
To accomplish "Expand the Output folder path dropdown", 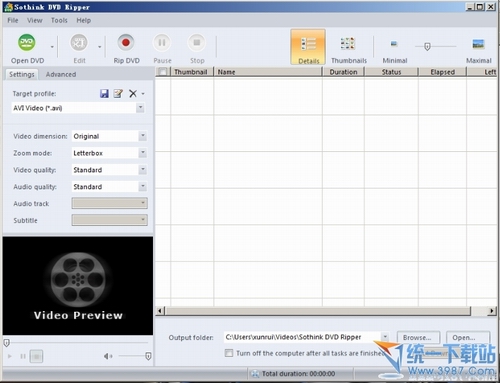I will click(385, 337).
